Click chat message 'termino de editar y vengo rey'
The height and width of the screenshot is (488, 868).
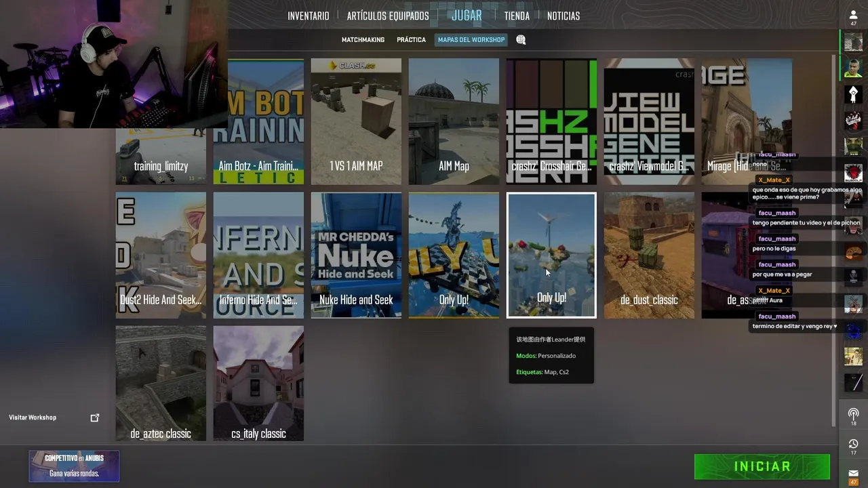(795, 326)
